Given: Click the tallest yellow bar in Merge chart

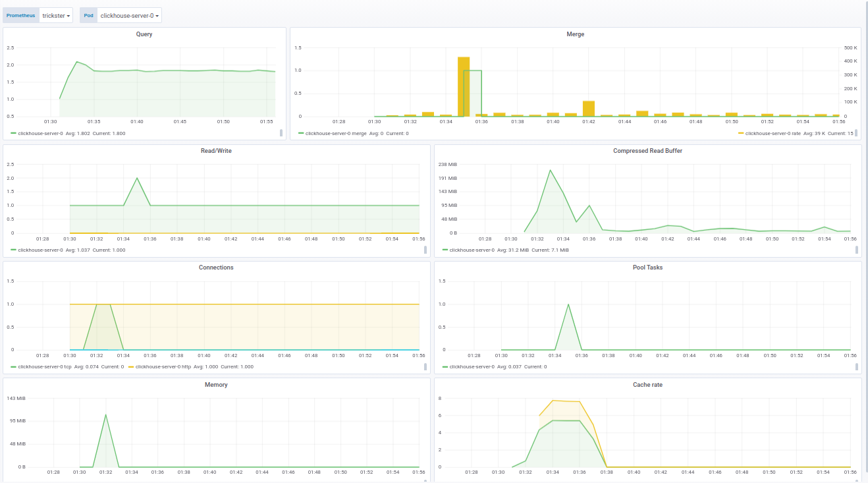Looking at the screenshot, I should tap(464, 86).
